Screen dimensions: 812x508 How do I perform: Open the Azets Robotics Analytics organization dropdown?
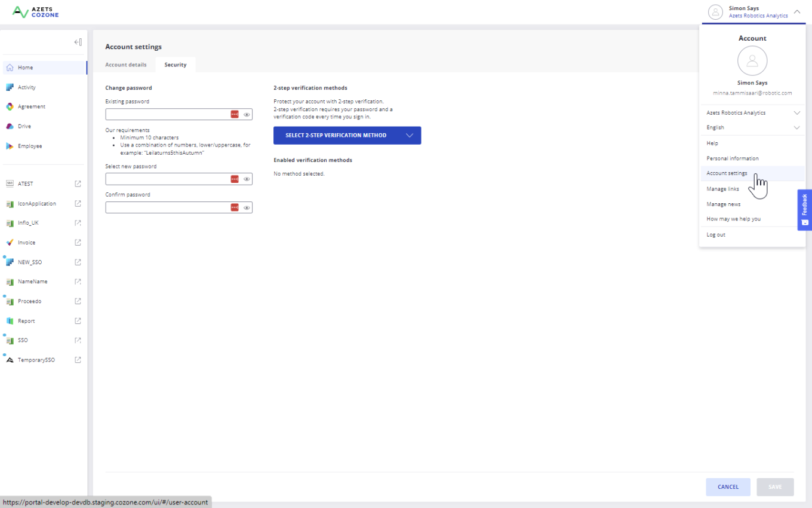click(752, 112)
